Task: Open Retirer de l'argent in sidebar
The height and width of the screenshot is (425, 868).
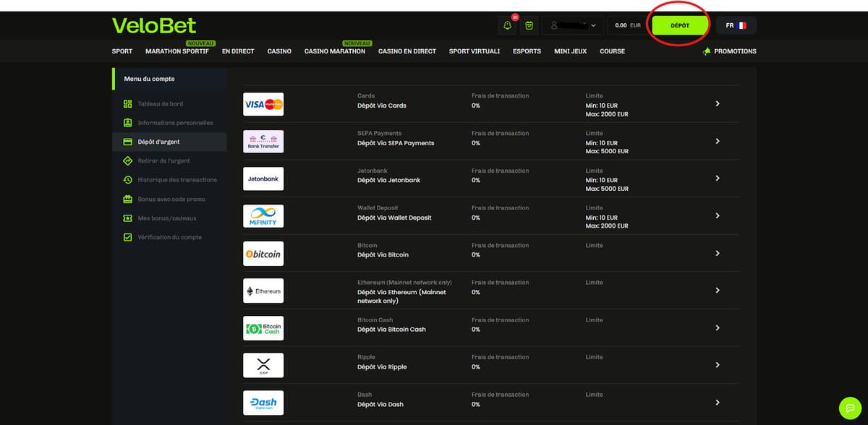Action: click(163, 160)
